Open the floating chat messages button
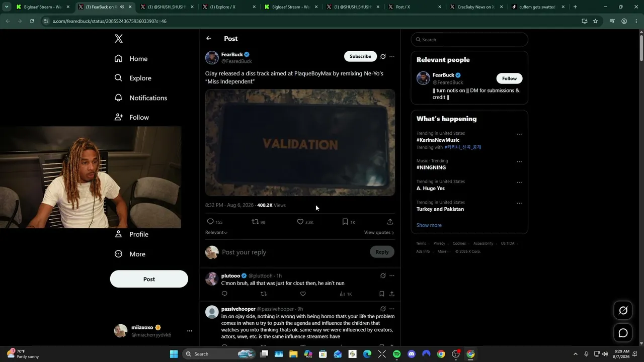The height and width of the screenshot is (362, 644). click(x=623, y=333)
